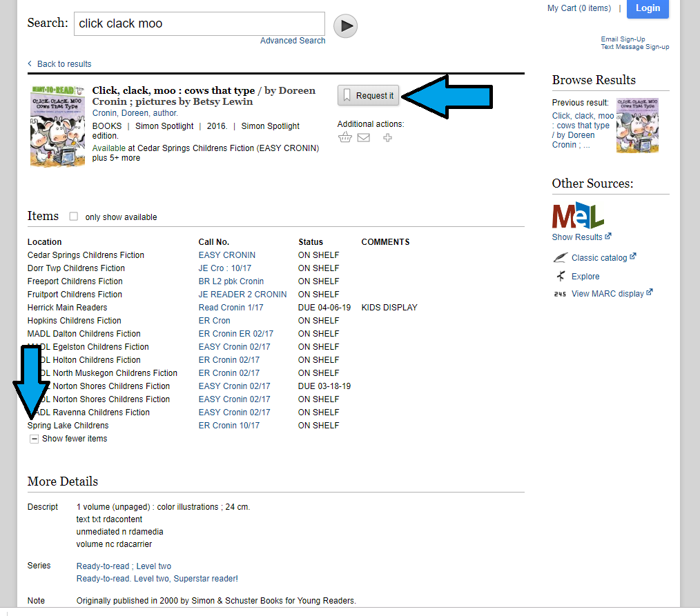Image resolution: width=700 pixels, height=616 pixels.
Task: Click DUE 03-18-19 status
Action: [324, 386]
